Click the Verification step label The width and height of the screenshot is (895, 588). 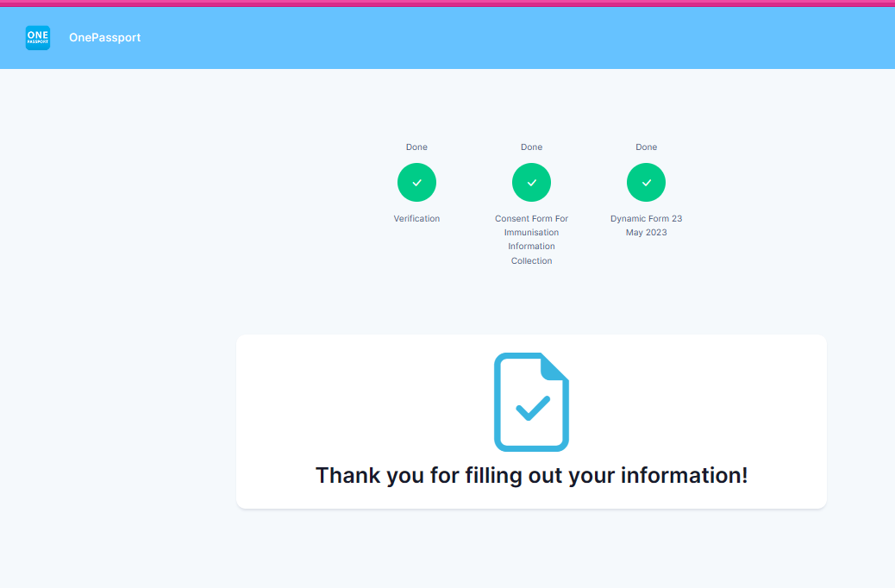tap(416, 219)
